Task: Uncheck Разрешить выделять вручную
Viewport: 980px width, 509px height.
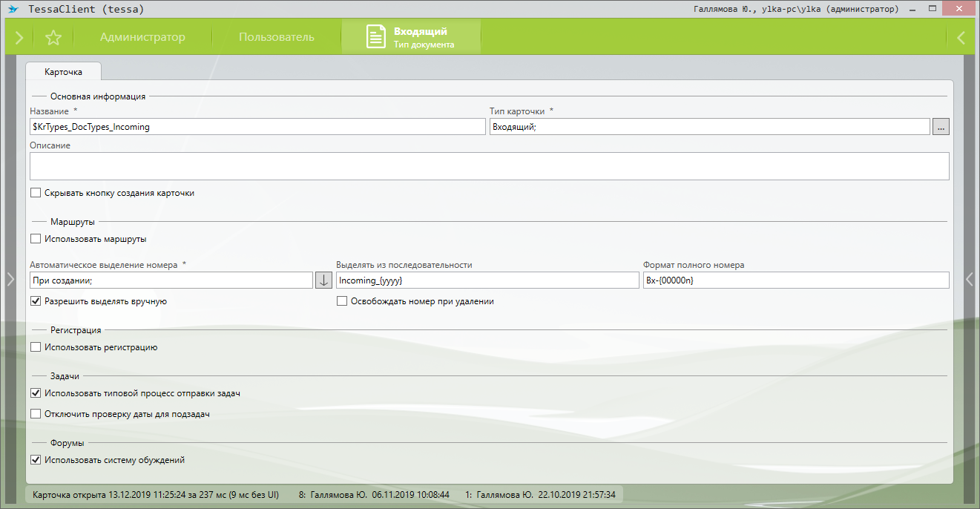Action: 36,301
